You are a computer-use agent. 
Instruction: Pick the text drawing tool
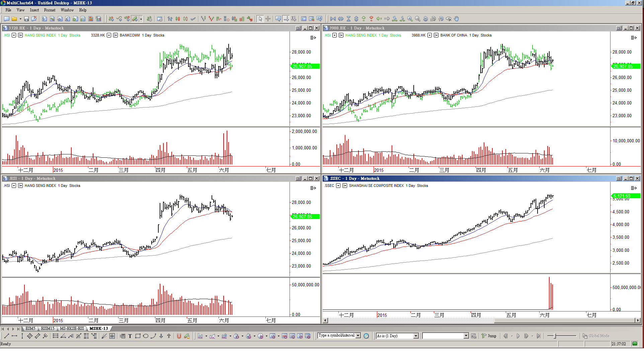click(130, 336)
